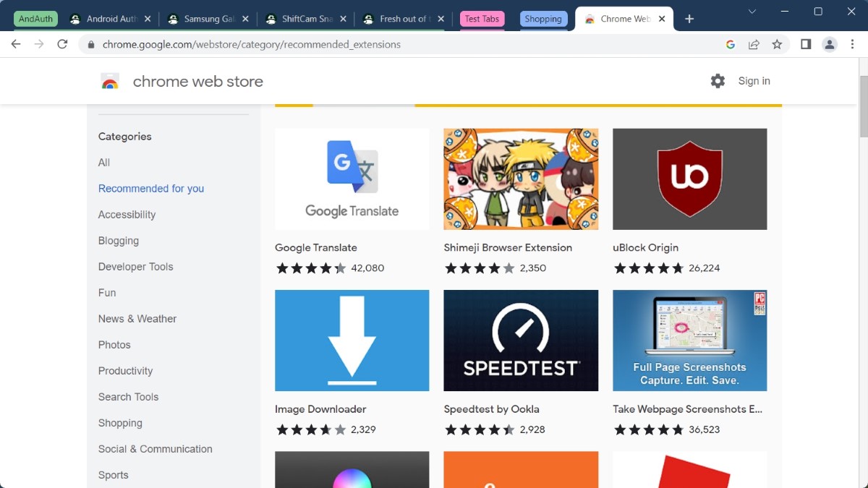This screenshot has width=868, height=488.
Task: Open Web Store settings gear
Action: coord(718,81)
